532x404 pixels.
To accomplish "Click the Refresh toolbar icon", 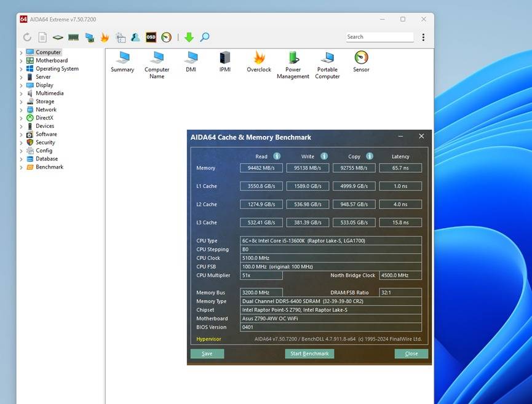I will (27, 37).
